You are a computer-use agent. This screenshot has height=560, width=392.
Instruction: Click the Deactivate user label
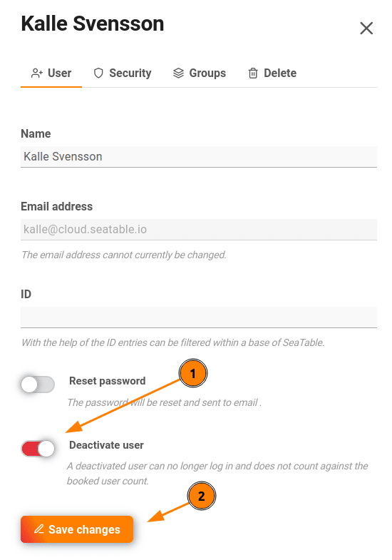click(106, 445)
